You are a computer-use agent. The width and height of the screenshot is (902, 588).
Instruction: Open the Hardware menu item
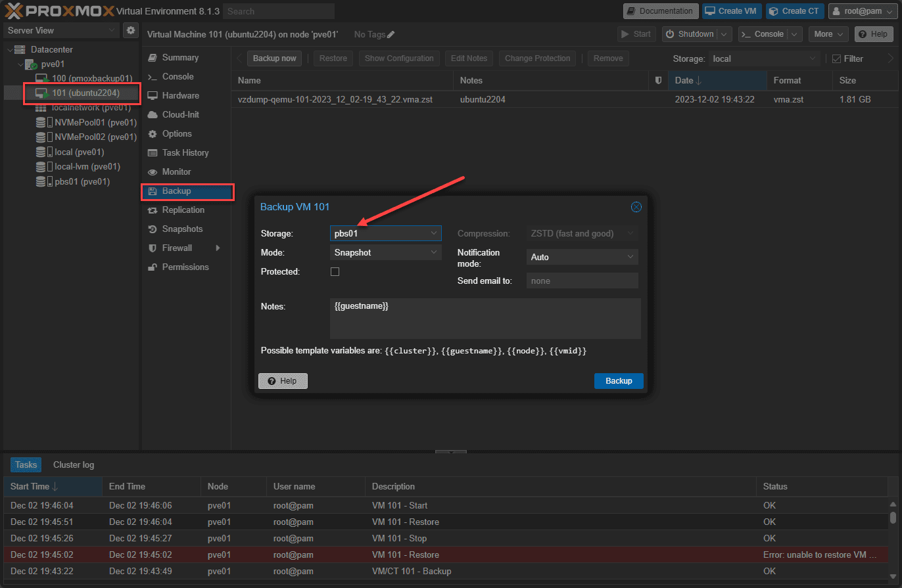180,96
